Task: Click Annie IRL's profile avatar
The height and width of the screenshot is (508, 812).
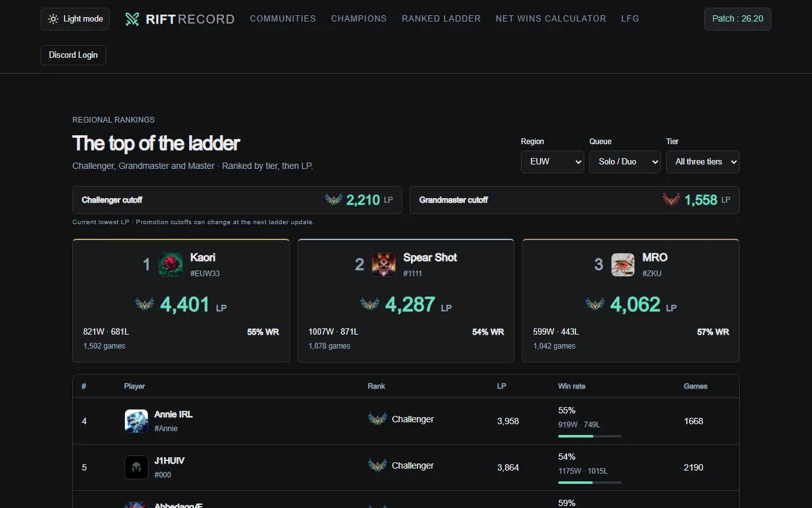Action: [136, 421]
